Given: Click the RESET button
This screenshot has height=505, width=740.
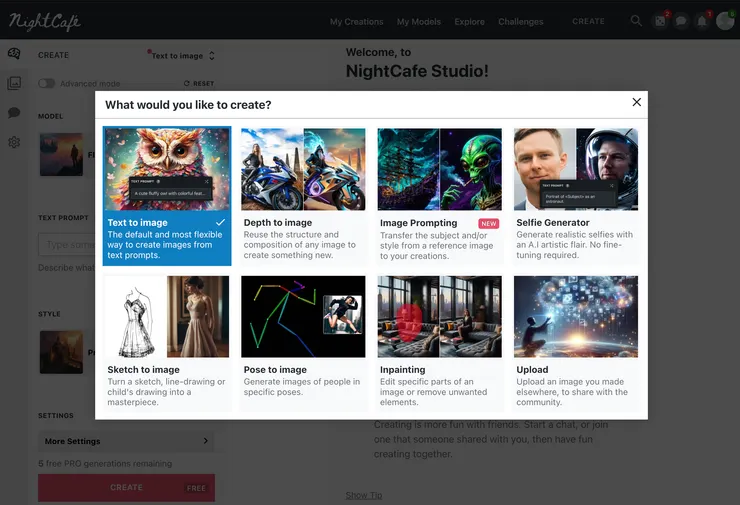Looking at the screenshot, I should [199, 84].
